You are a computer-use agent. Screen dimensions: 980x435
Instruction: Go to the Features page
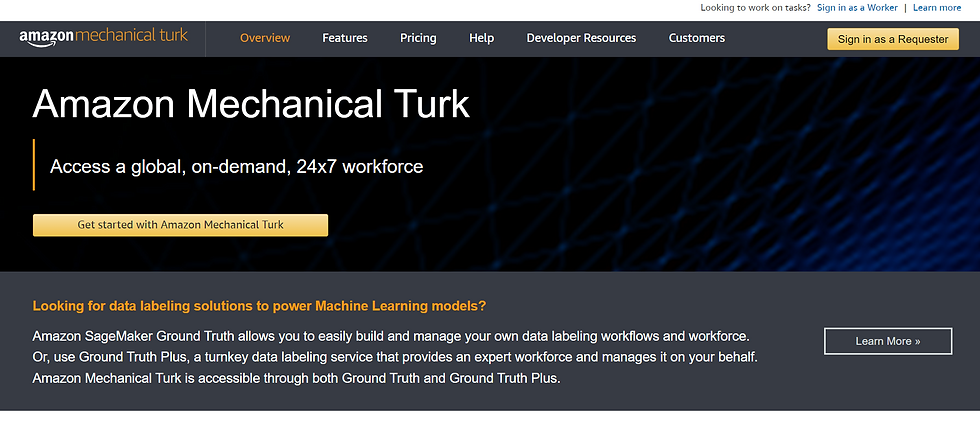[x=345, y=38]
